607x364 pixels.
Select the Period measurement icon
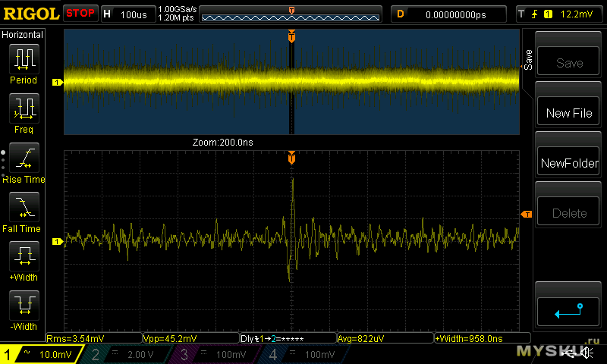pos(24,59)
